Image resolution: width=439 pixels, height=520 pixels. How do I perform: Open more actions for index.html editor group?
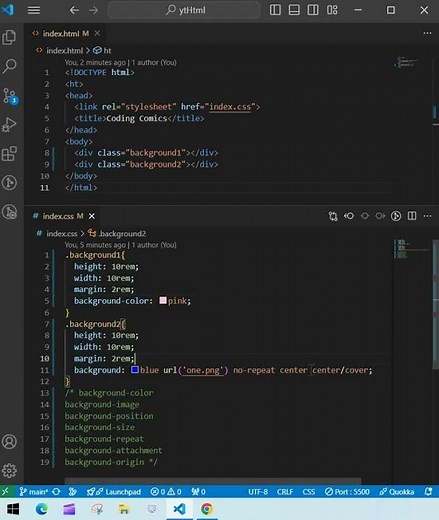[x=427, y=33]
